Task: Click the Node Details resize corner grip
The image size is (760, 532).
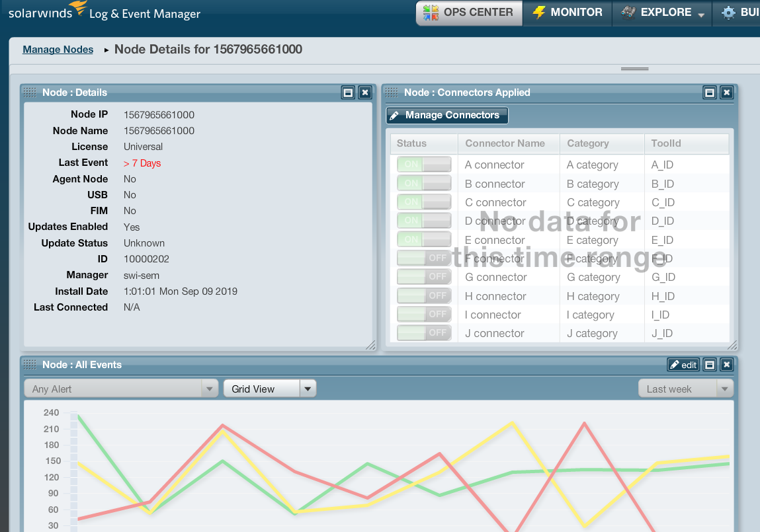Action: tap(370, 345)
